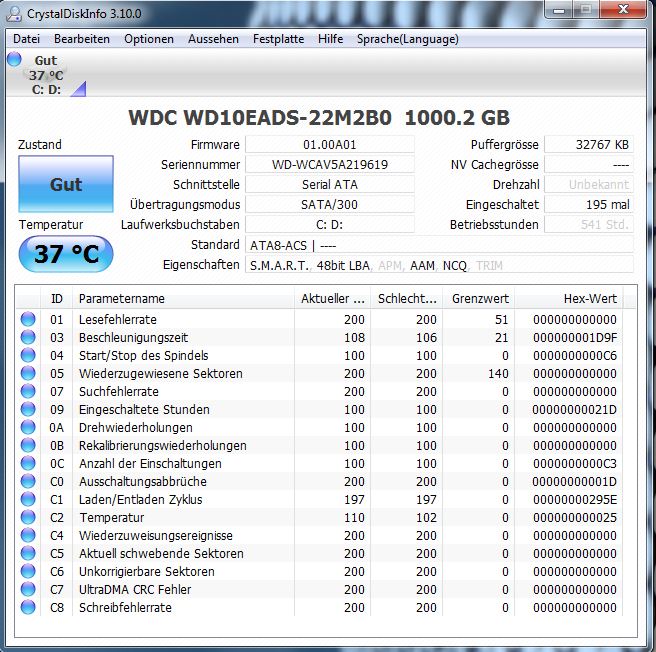Screen dimensions: 656x652
Task: Click status icon for Start/Stop des Spindels
Action: 28,355
